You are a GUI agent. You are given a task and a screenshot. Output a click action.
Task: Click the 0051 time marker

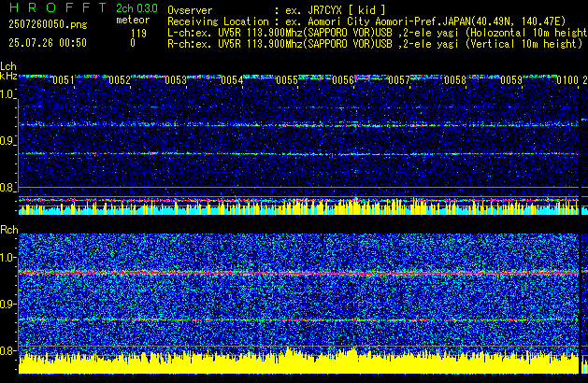tap(64, 80)
